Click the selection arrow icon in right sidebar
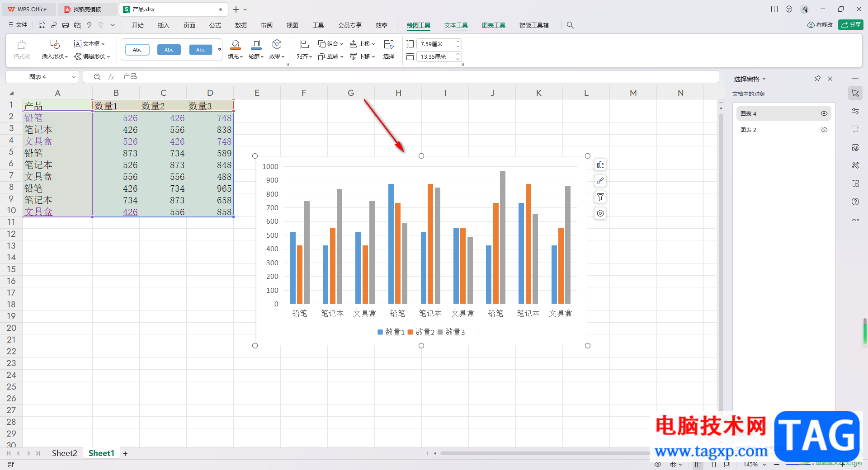The width and height of the screenshot is (868, 470). 855,93
